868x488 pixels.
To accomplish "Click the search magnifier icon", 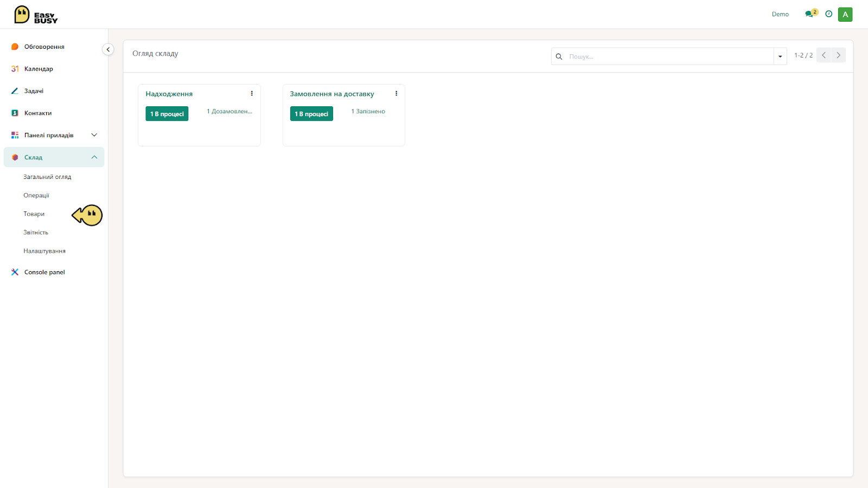I will (559, 56).
